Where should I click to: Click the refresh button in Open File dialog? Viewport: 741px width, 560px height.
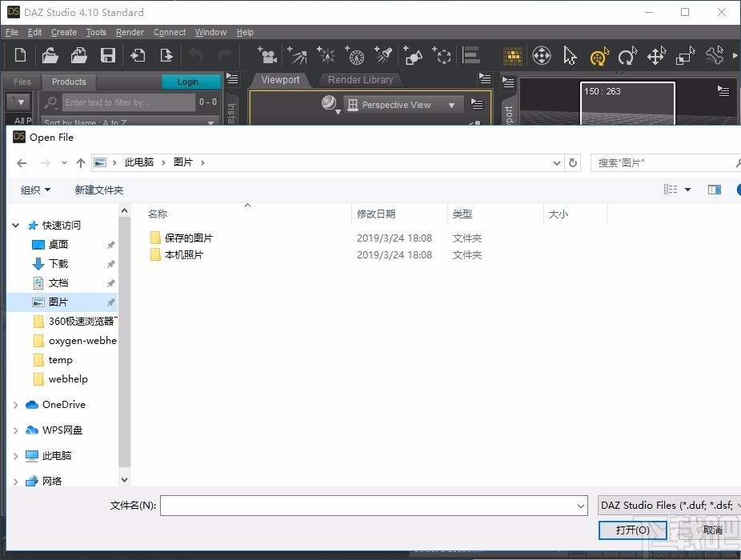(573, 162)
